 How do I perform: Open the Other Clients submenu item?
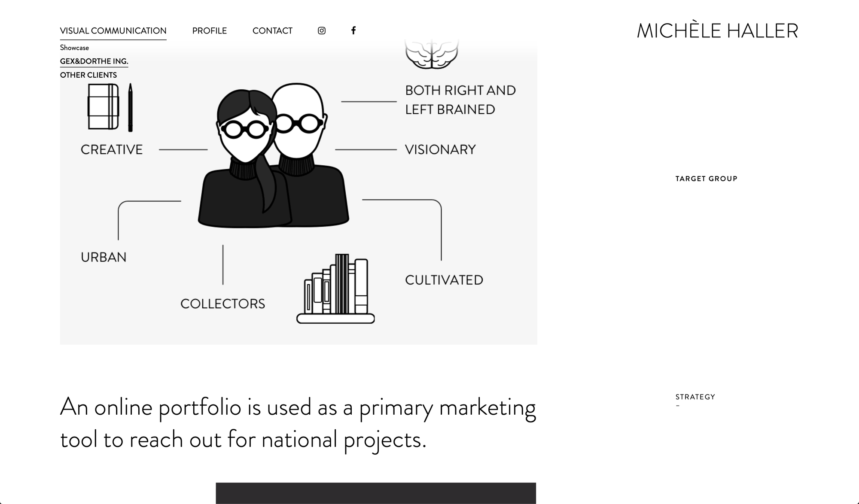[88, 75]
